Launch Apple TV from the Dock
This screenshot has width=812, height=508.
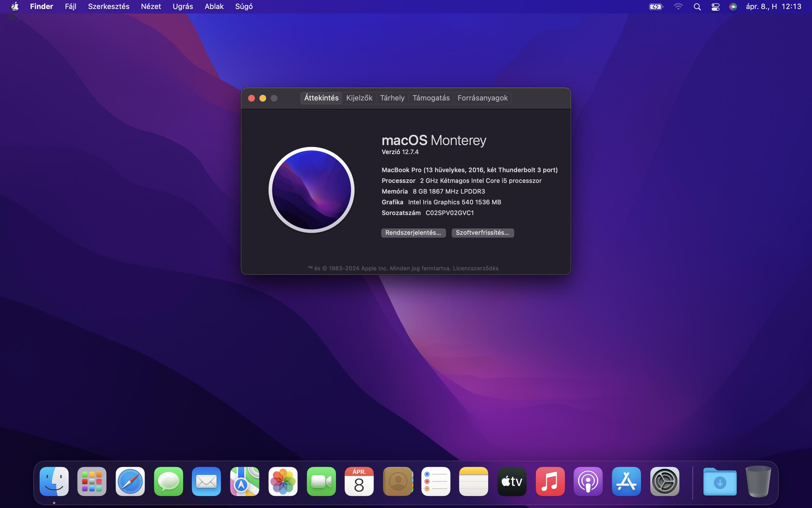pyautogui.click(x=512, y=481)
